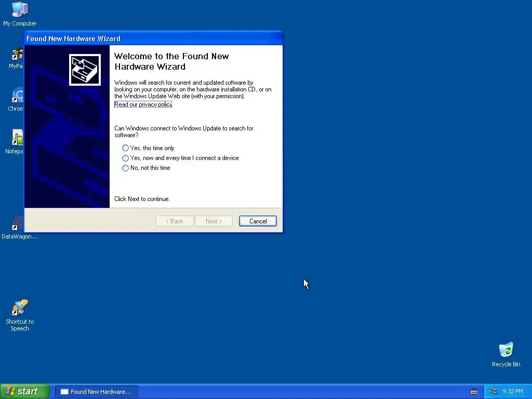The height and width of the screenshot is (399, 532).
Task: Open My Computer desktop icon
Action: pyautogui.click(x=20, y=14)
